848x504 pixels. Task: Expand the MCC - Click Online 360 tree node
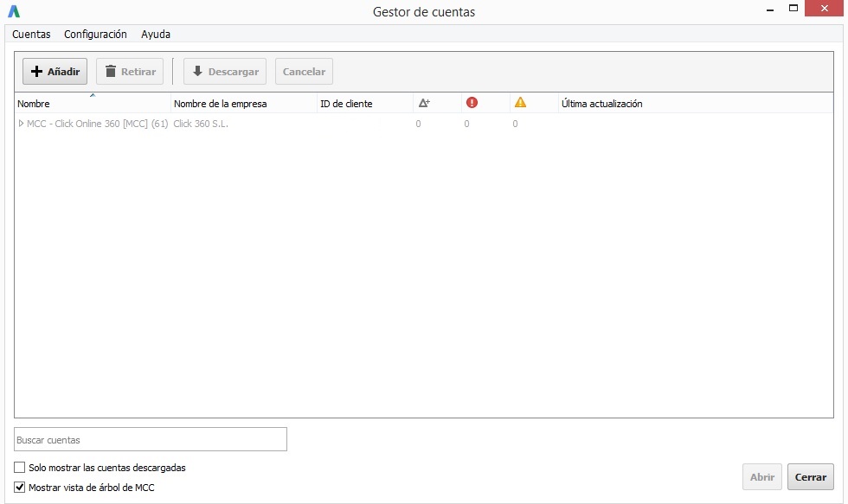[22, 124]
